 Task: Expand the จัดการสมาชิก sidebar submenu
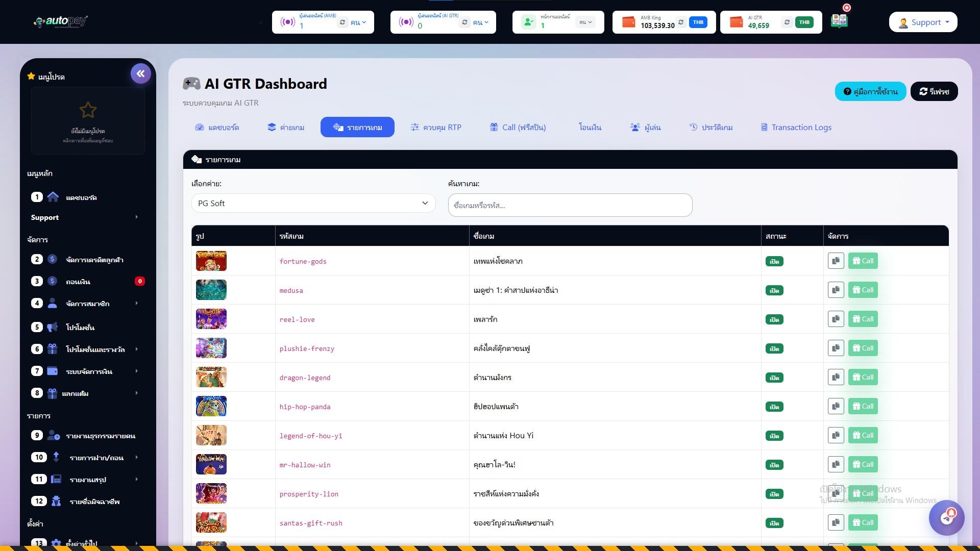[x=87, y=304]
